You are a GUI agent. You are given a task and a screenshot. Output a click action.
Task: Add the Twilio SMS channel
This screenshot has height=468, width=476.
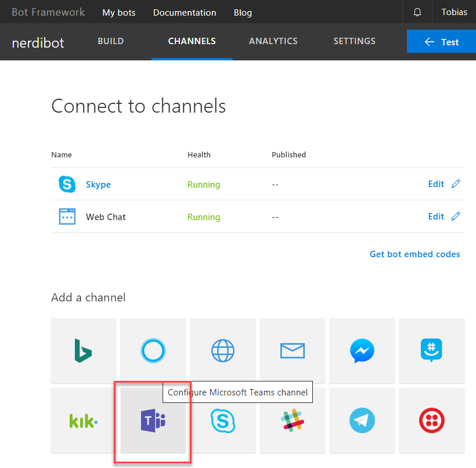click(x=432, y=420)
